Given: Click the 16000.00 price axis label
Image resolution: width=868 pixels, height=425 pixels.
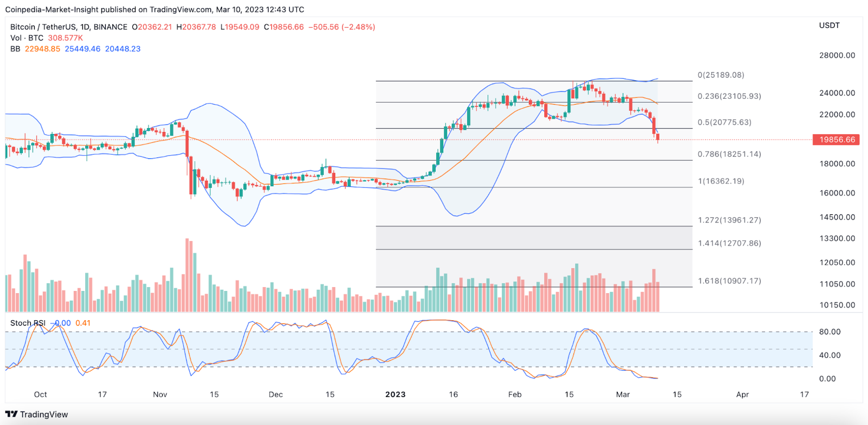Looking at the screenshot, I should coord(837,193).
